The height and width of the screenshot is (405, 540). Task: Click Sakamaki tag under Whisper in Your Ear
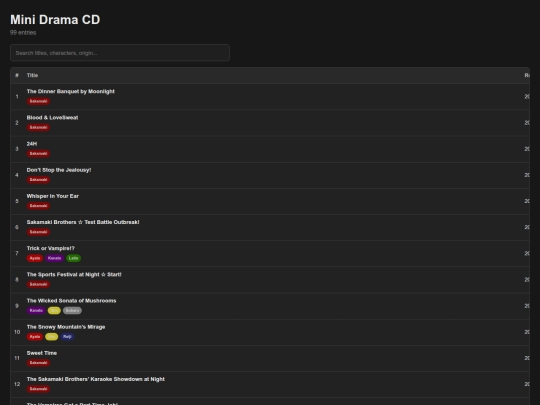[x=38, y=206]
